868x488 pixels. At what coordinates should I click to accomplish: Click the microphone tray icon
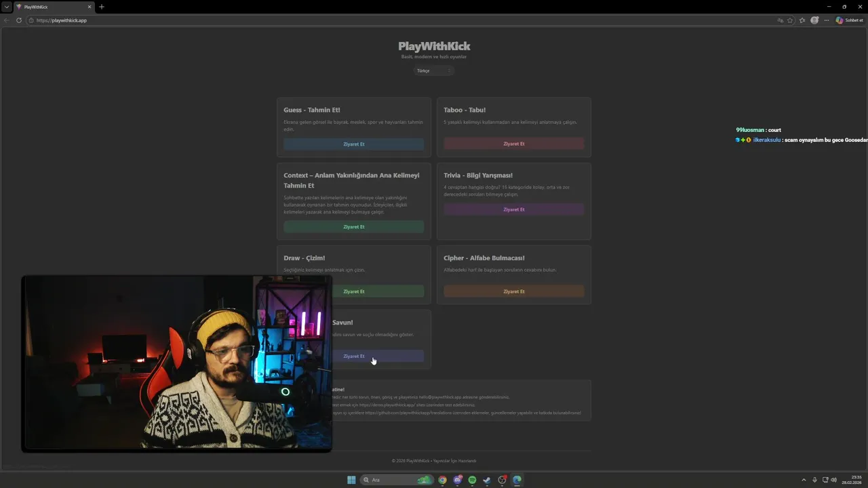(814, 480)
